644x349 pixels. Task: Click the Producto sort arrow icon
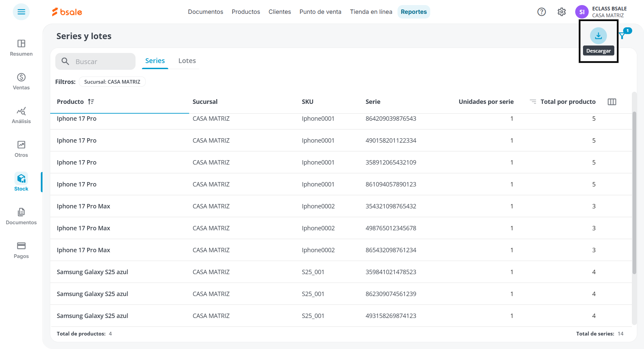coord(91,102)
